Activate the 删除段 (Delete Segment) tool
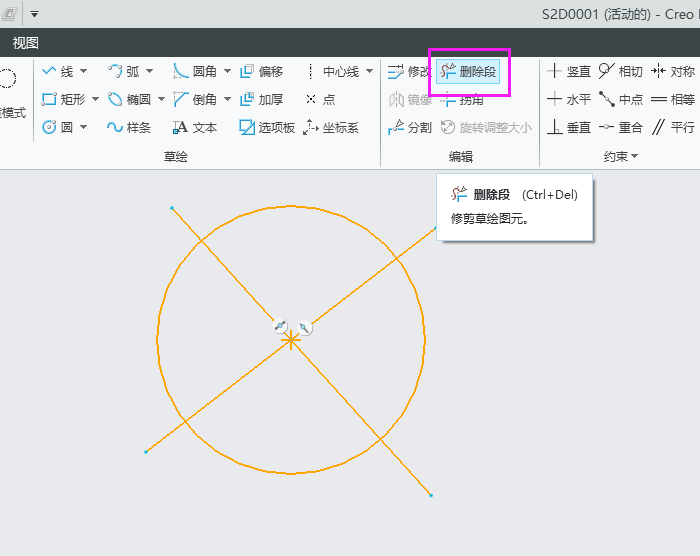This screenshot has width=700, height=556. pos(468,71)
